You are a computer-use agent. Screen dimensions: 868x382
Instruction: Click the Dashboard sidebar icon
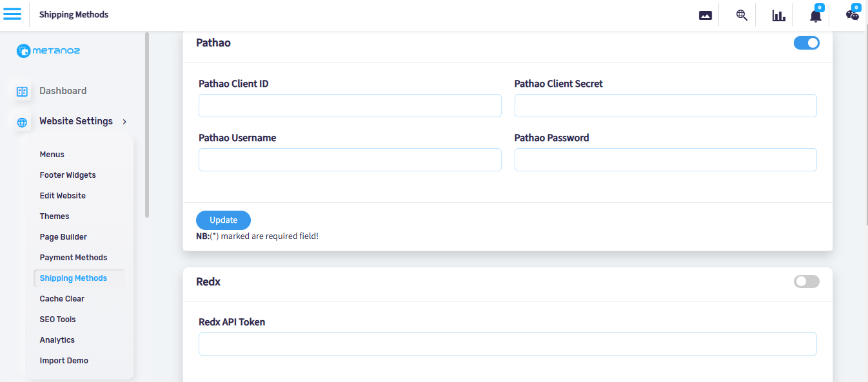pyautogui.click(x=22, y=91)
